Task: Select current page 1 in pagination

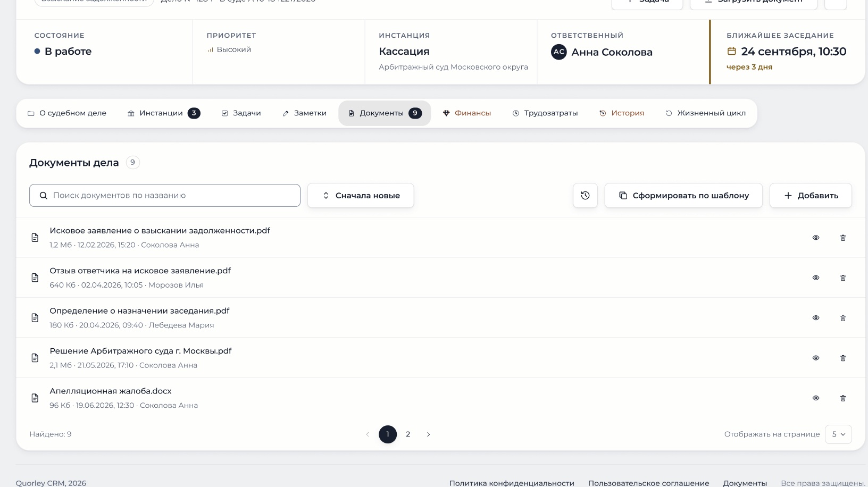Action: (x=388, y=434)
